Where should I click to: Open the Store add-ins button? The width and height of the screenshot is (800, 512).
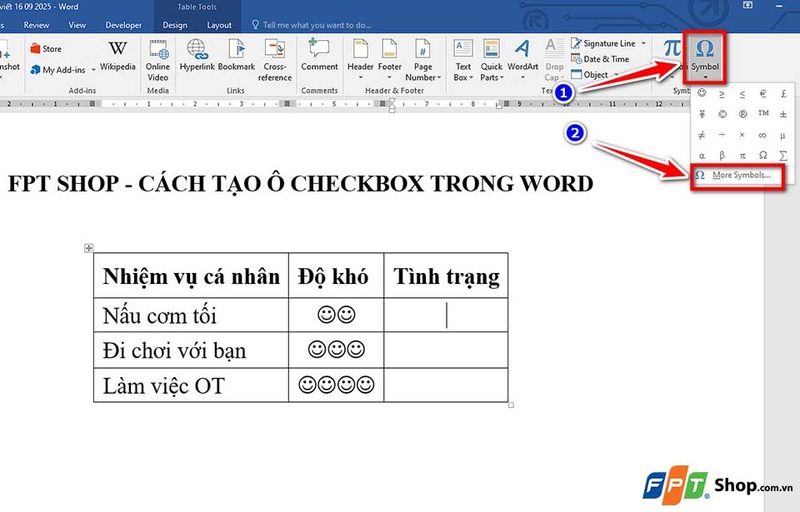pyautogui.click(x=46, y=49)
